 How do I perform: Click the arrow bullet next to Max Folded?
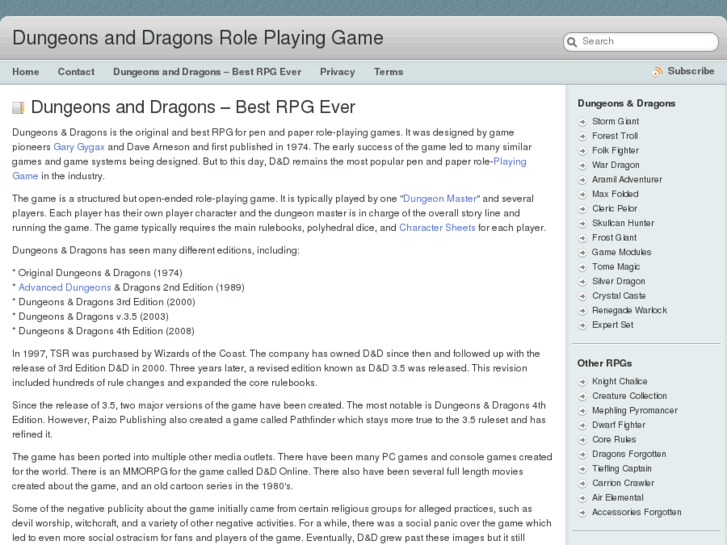click(582, 194)
